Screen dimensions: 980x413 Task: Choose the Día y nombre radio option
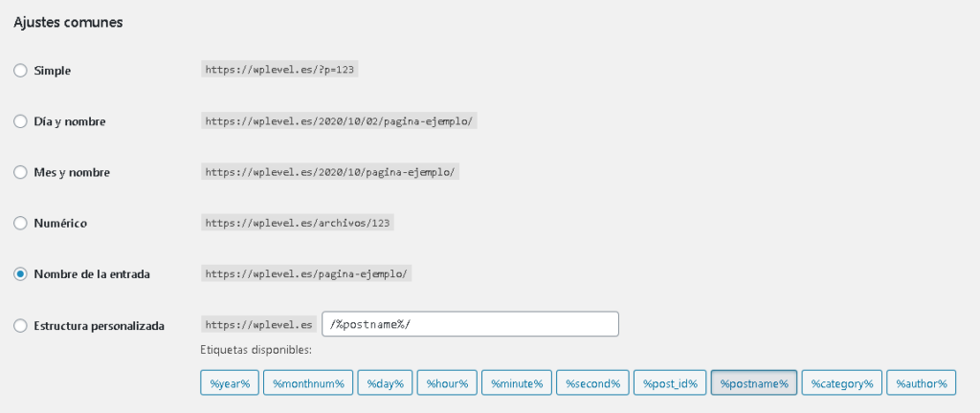coord(21,121)
